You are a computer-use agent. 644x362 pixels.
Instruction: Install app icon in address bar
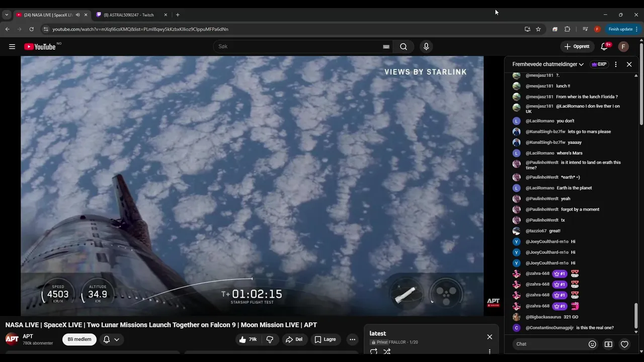[527, 29]
